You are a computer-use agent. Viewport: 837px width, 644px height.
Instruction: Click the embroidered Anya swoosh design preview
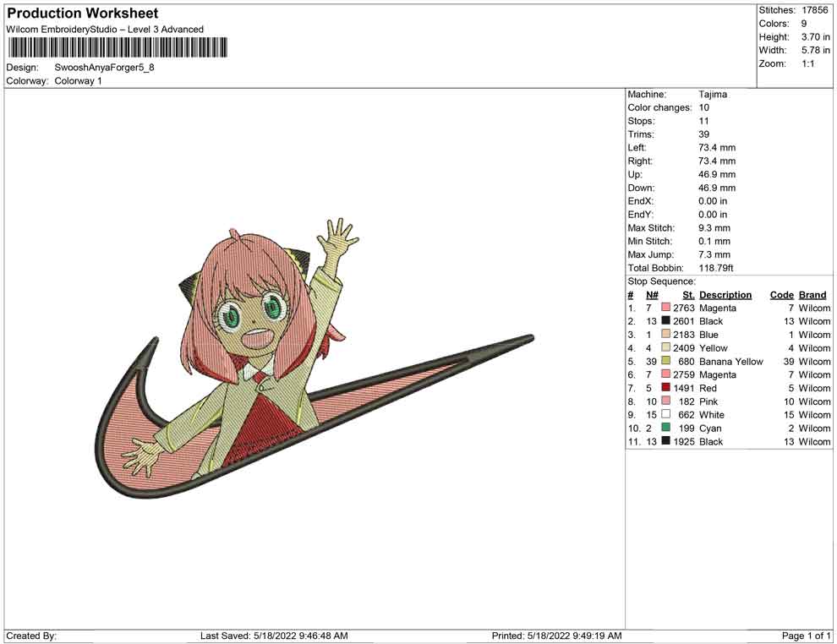(x=314, y=358)
